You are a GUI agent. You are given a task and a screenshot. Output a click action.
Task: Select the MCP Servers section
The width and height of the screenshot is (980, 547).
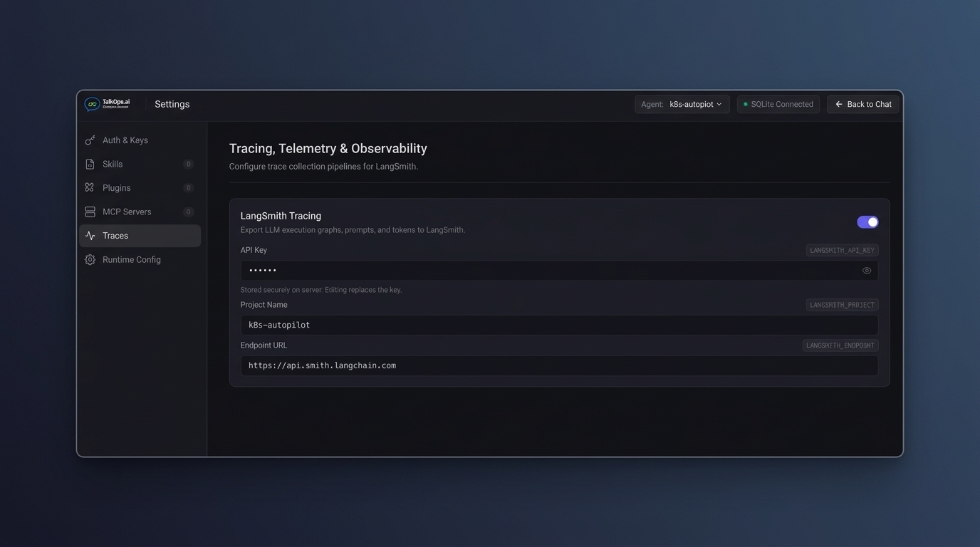click(x=140, y=212)
